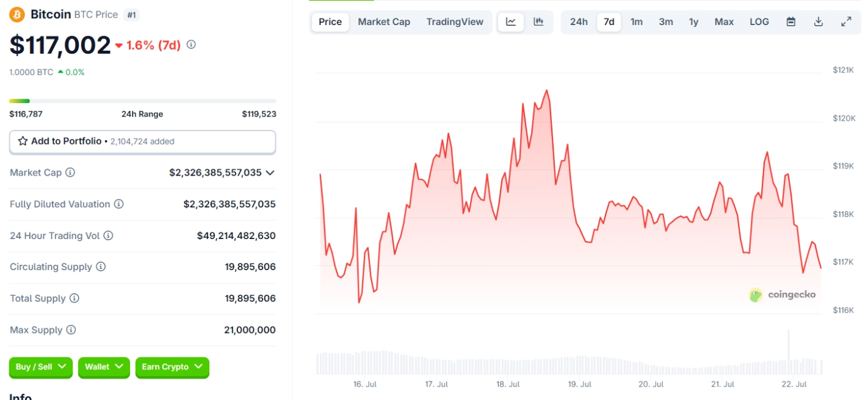868x400 pixels.
Task: Click the info icon next to Market Cap
Action: point(70,173)
